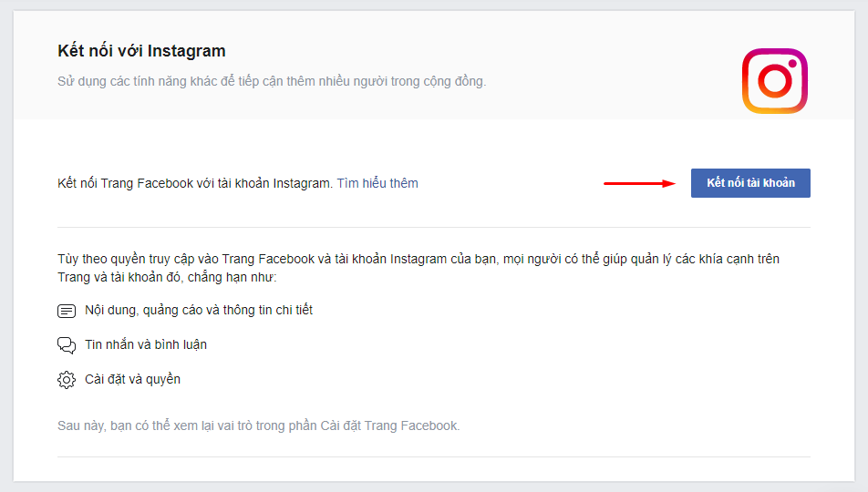Click the Kết nối tài khoản button

[750, 183]
